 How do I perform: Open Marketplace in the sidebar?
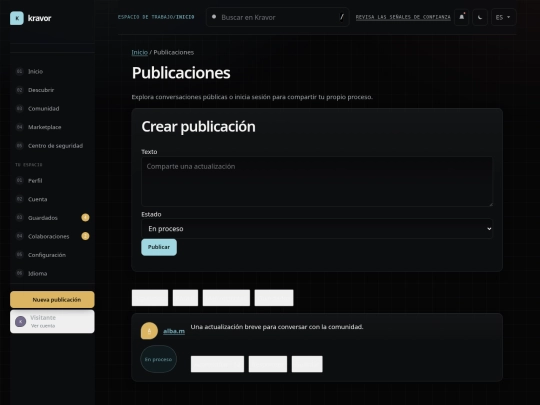click(x=52, y=127)
